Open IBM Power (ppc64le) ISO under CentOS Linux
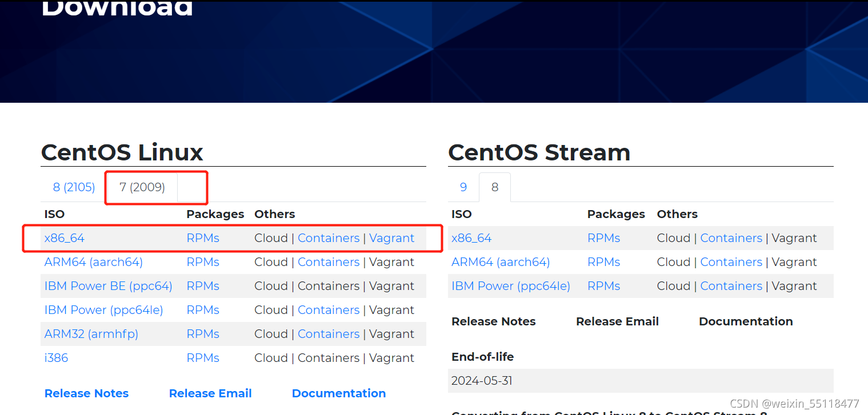The image size is (868, 415). point(104,310)
